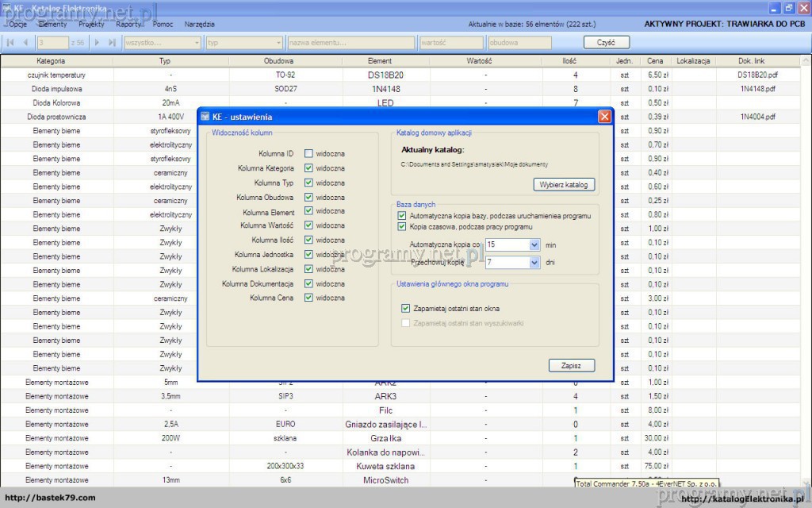Open the Raporty menu
The width and height of the screenshot is (812, 508).
128,25
